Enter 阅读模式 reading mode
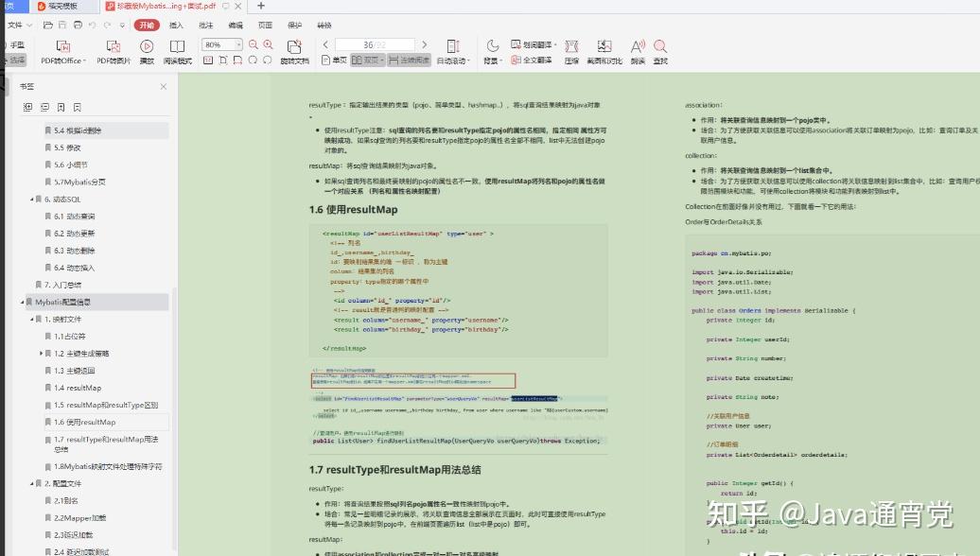The height and width of the screenshot is (556, 980). (x=177, y=47)
